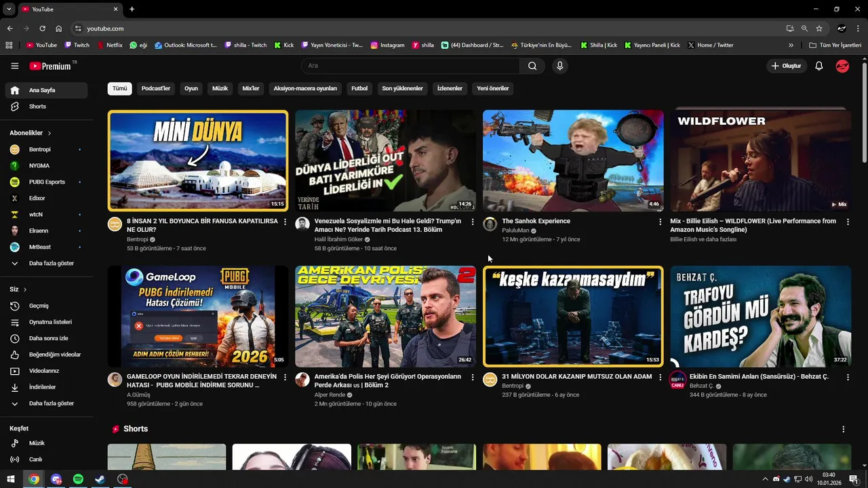Open Amerikan Polisi Gece Devriyesi thumbnail
868x488 pixels.
point(385,316)
